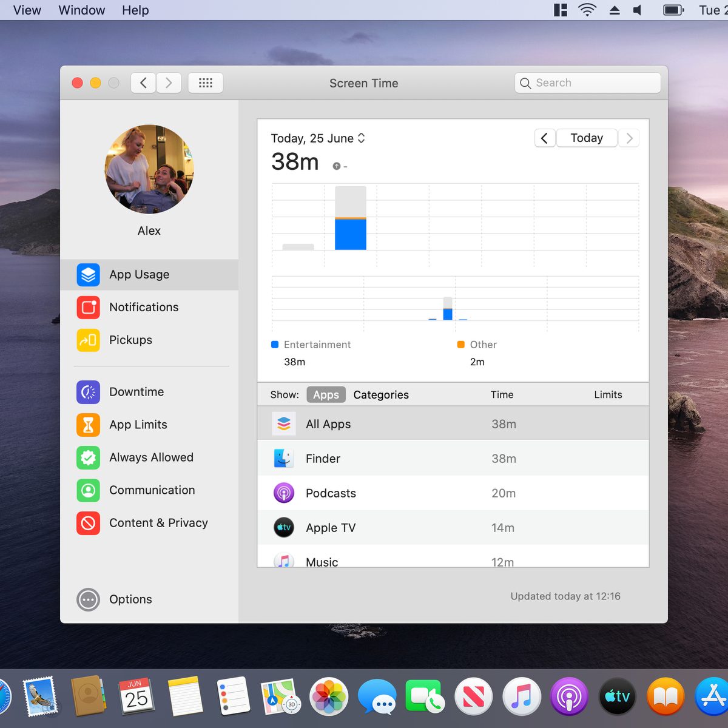Click the Updated today at 12:16 text
This screenshot has height=728, width=728.
pyautogui.click(x=565, y=596)
